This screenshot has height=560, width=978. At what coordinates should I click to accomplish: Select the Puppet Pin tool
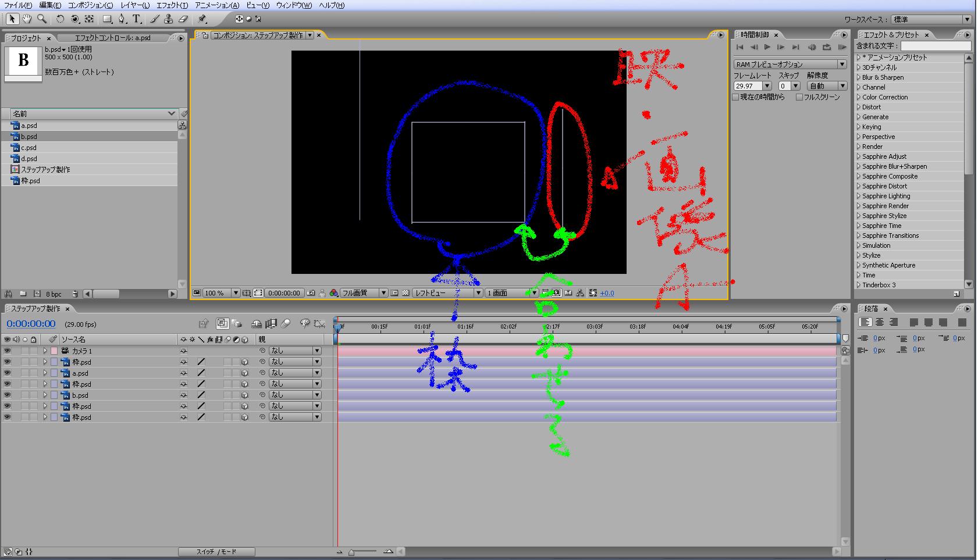pos(202,19)
